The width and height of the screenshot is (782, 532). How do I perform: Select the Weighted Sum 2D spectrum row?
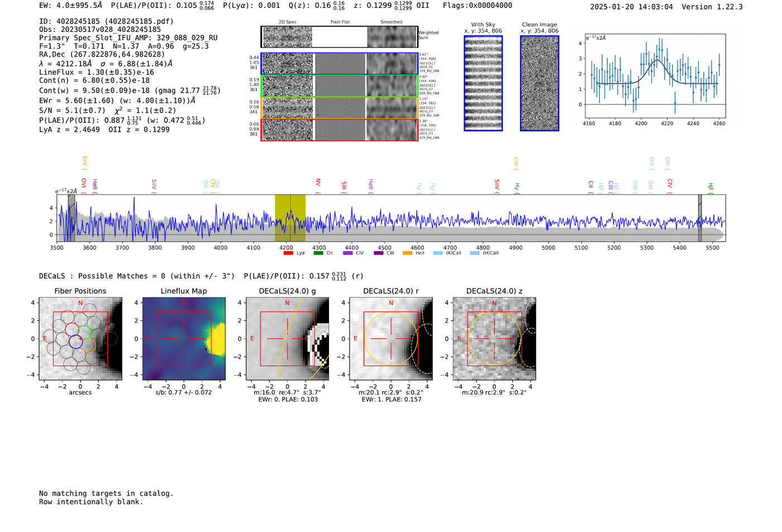coord(340,37)
